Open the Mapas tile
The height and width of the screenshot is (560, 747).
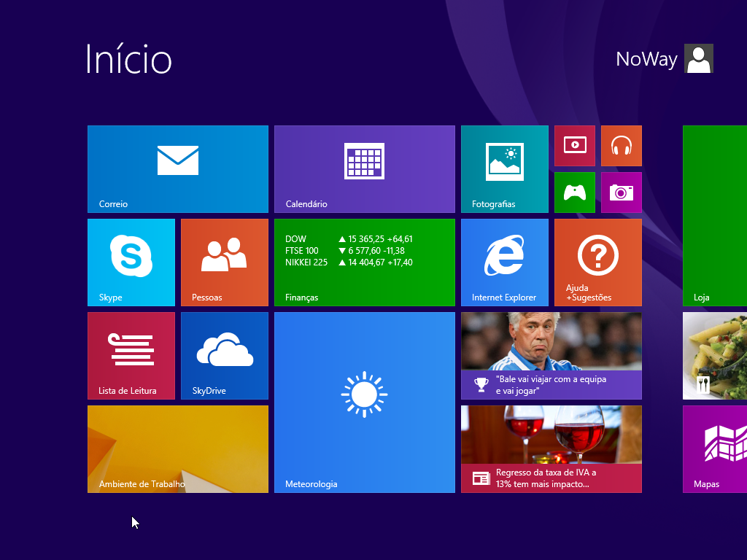715,449
